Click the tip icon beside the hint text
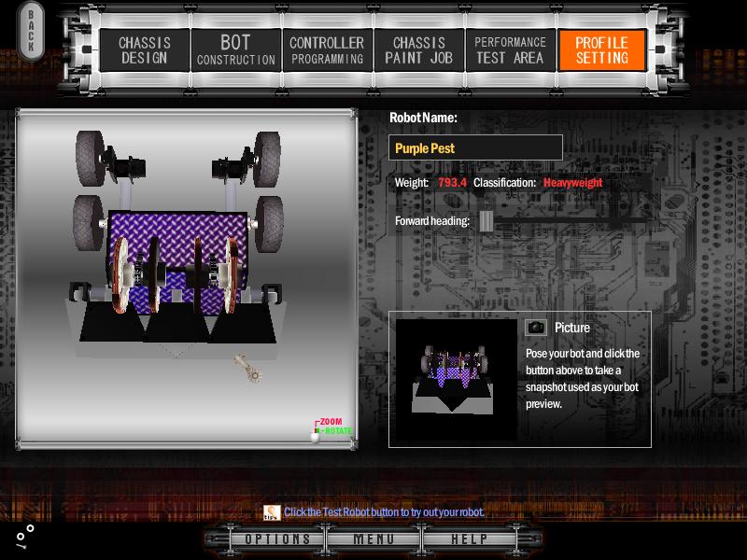This screenshot has width=747, height=560. pos(272,512)
